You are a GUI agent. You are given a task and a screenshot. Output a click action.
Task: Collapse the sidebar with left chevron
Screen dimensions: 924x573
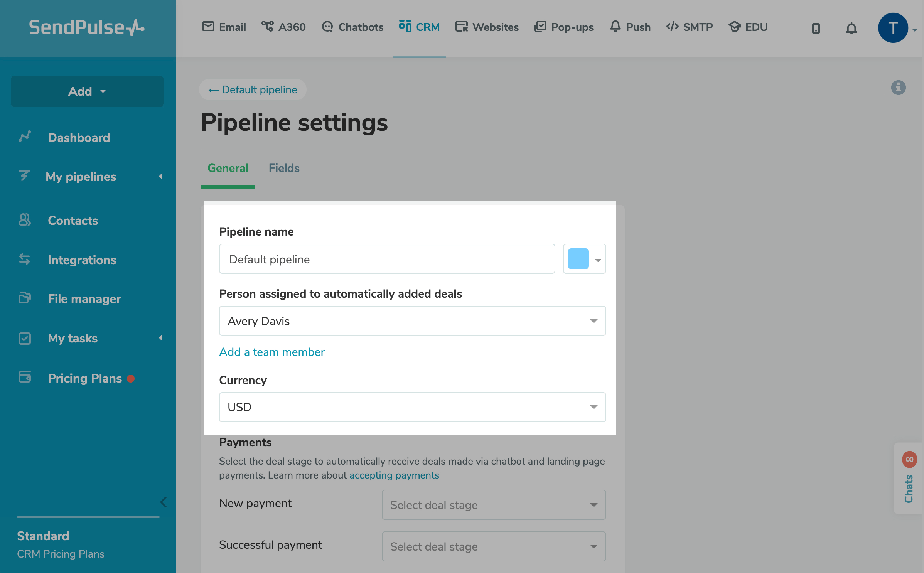164,502
